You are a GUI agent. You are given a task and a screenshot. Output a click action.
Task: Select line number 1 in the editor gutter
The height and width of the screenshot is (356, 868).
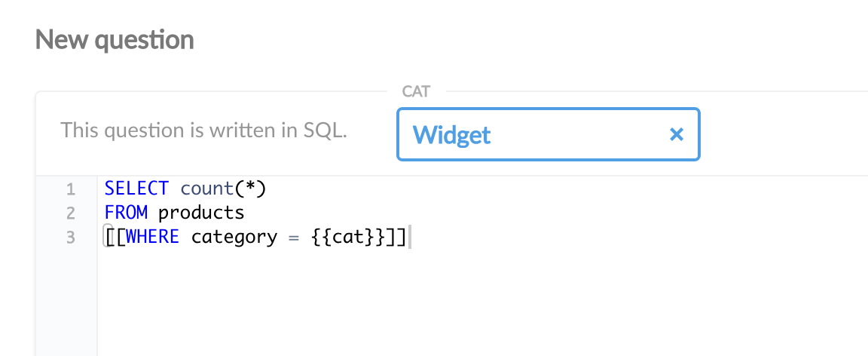coord(71,189)
